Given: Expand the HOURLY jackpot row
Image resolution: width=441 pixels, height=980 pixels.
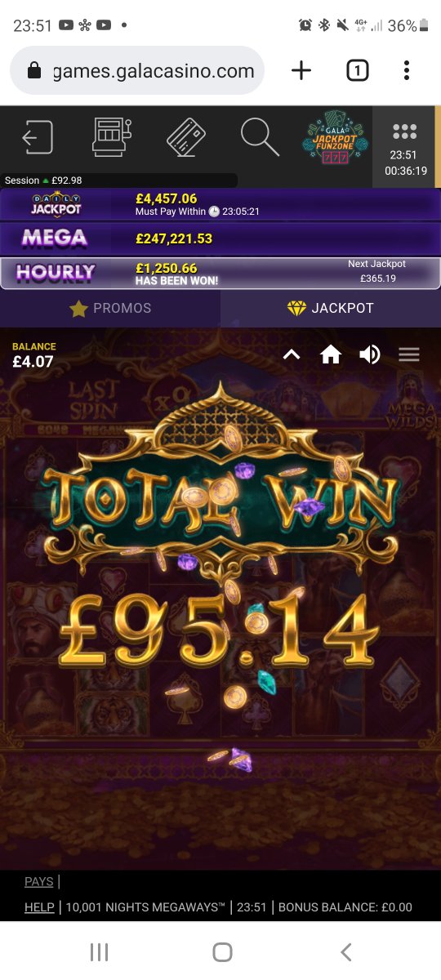Looking at the screenshot, I should tap(220, 273).
